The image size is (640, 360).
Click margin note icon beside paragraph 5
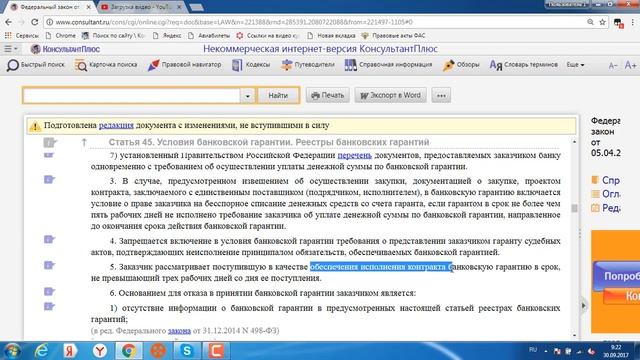pyautogui.click(x=49, y=265)
